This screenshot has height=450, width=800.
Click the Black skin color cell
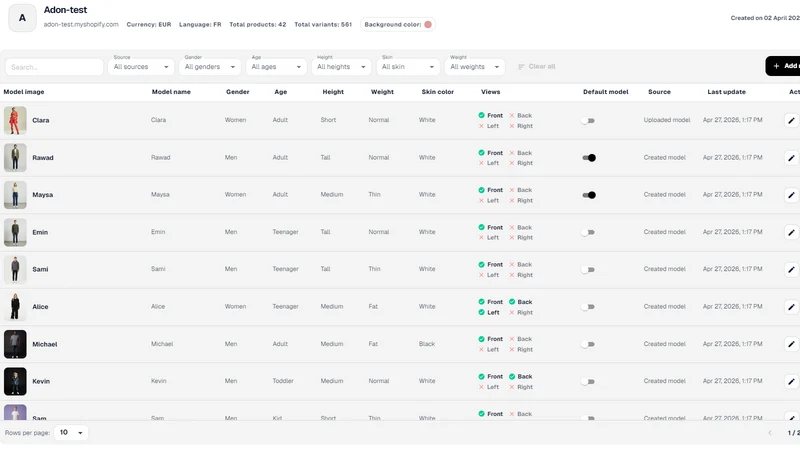tap(427, 344)
